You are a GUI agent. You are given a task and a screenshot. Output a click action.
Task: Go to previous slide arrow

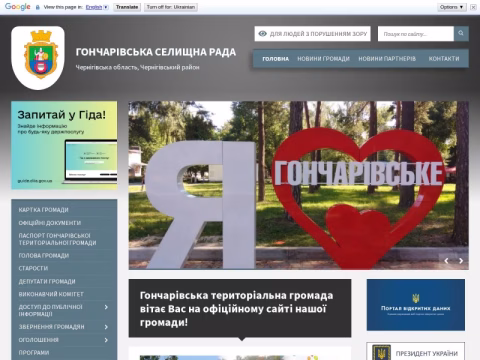pyautogui.click(x=446, y=261)
